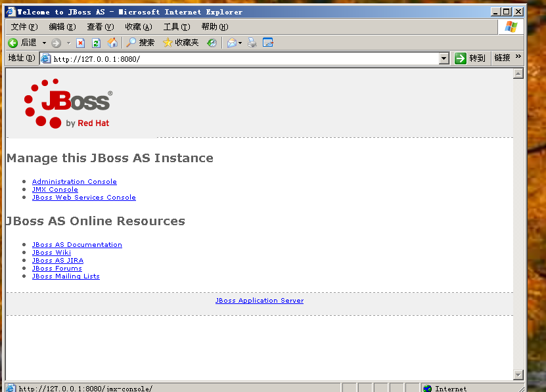This screenshot has width=546, height=392.
Task: Open the JMX Console link
Action: (x=55, y=190)
